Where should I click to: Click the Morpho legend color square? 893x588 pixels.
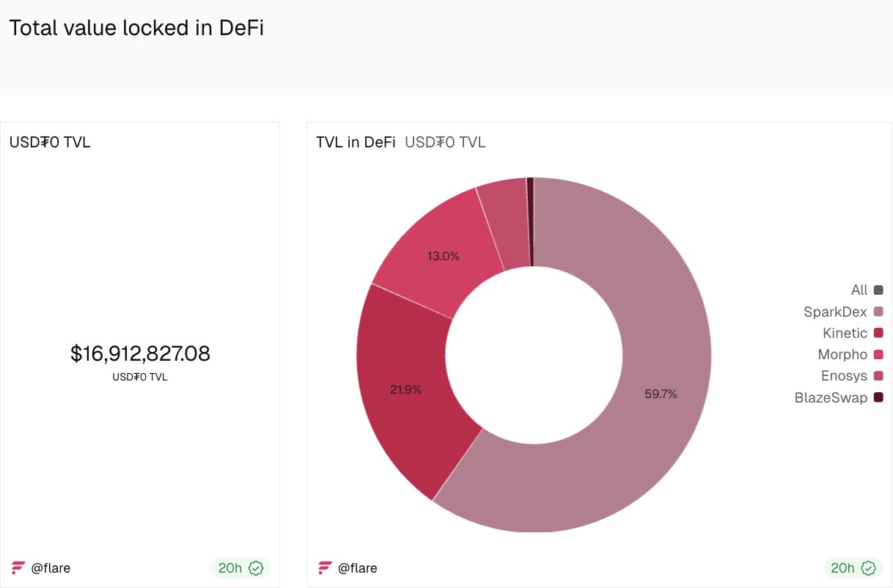point(878,355)
